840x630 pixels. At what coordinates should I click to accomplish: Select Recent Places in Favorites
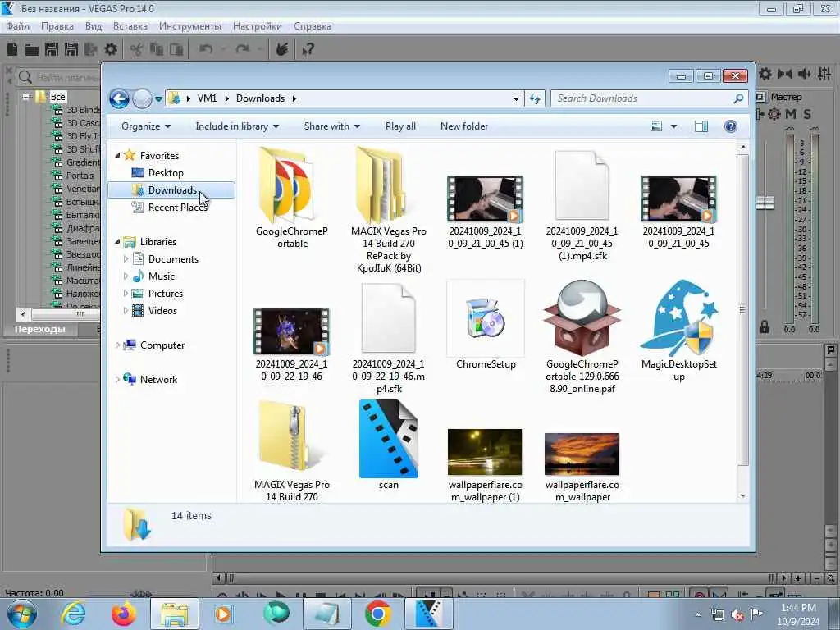click(177, 208)
